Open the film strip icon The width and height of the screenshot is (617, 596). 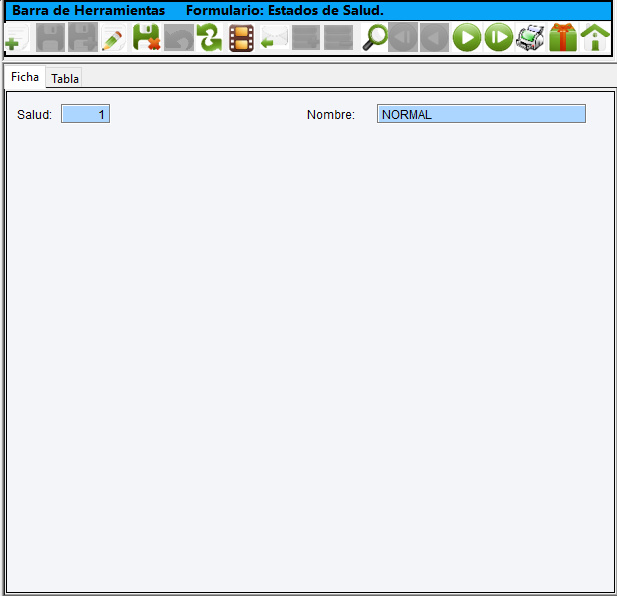click(241, 38)
